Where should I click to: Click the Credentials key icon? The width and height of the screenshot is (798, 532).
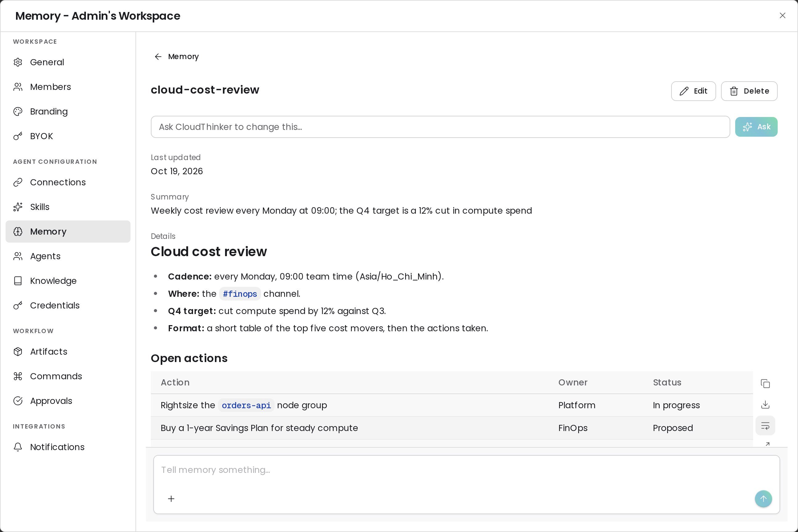point(18,305)
